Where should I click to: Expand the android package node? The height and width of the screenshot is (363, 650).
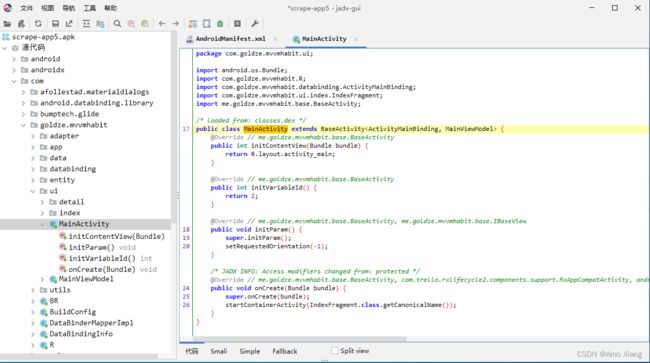(14, 59)
